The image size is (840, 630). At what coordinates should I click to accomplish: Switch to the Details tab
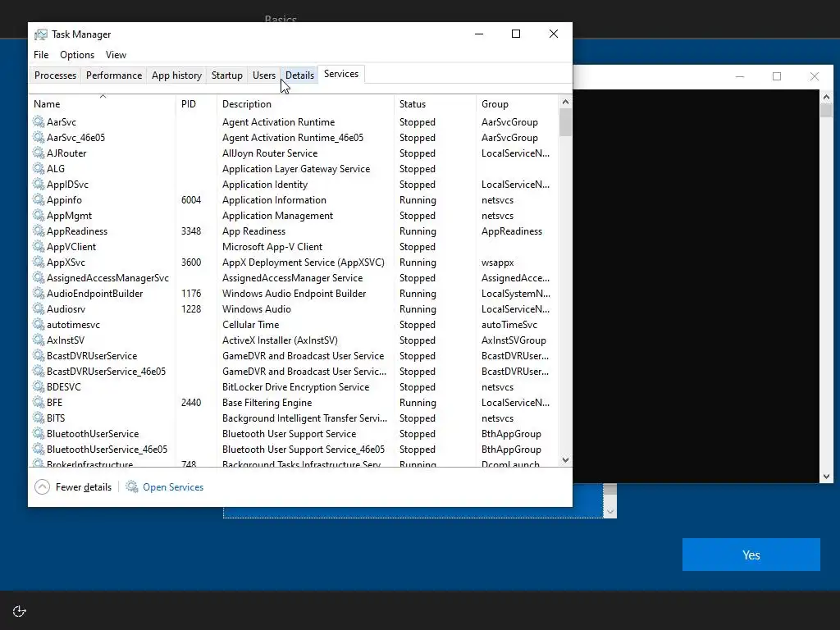(299, 75)
